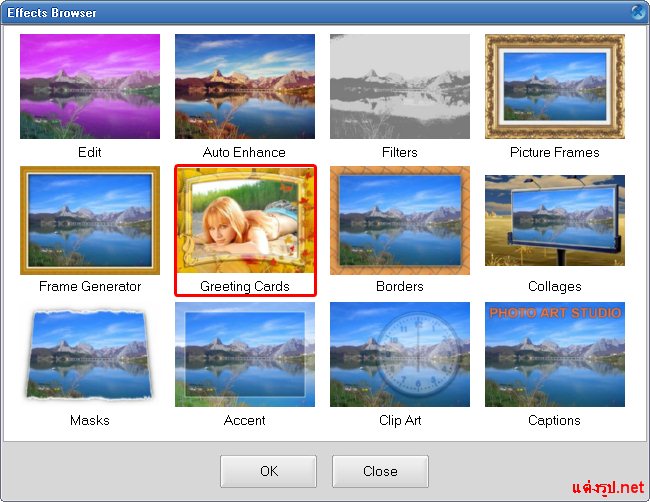Select the Masks torn-edge thumbnail
650x502 pixels.
click(x=90, y=354)
